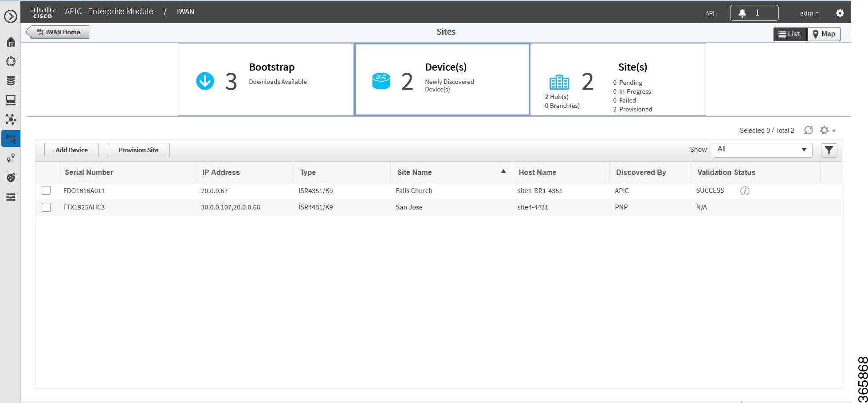This screenshot has width=868, height=403.
Task: Expand the left navigation sidebar arrow
Action: coord(10,16)
